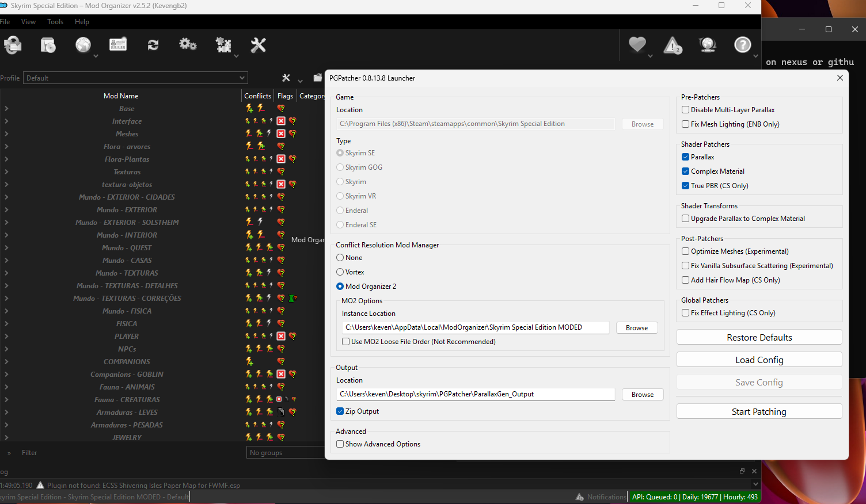Open the Help question mark icon
Screen dimensions: 866x504
coord(743,45)
